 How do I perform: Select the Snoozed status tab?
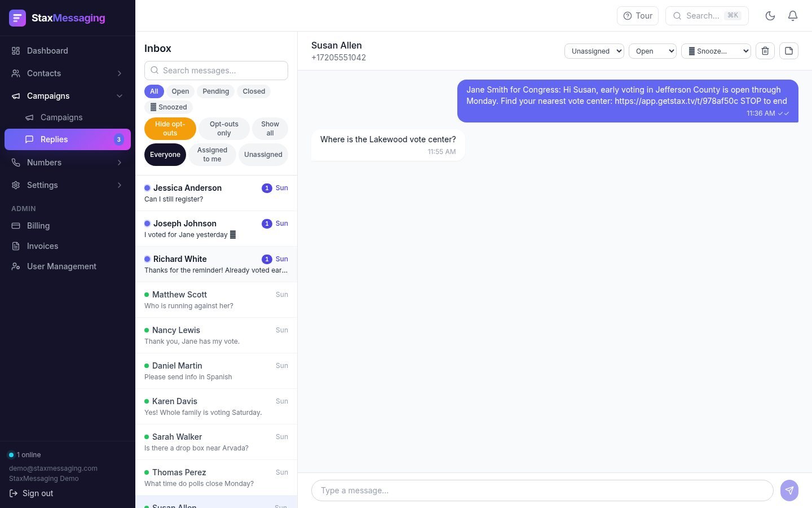(x=169, y=107)
